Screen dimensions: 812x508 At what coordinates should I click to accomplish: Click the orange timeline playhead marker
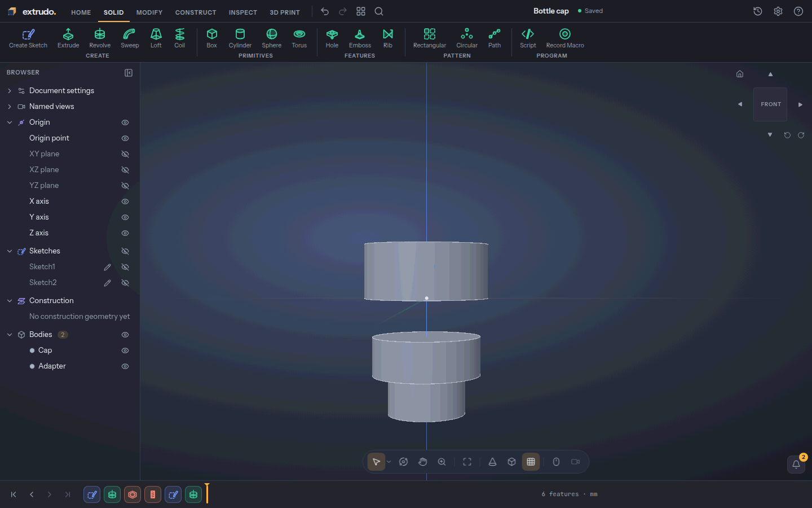click(207, 493)
